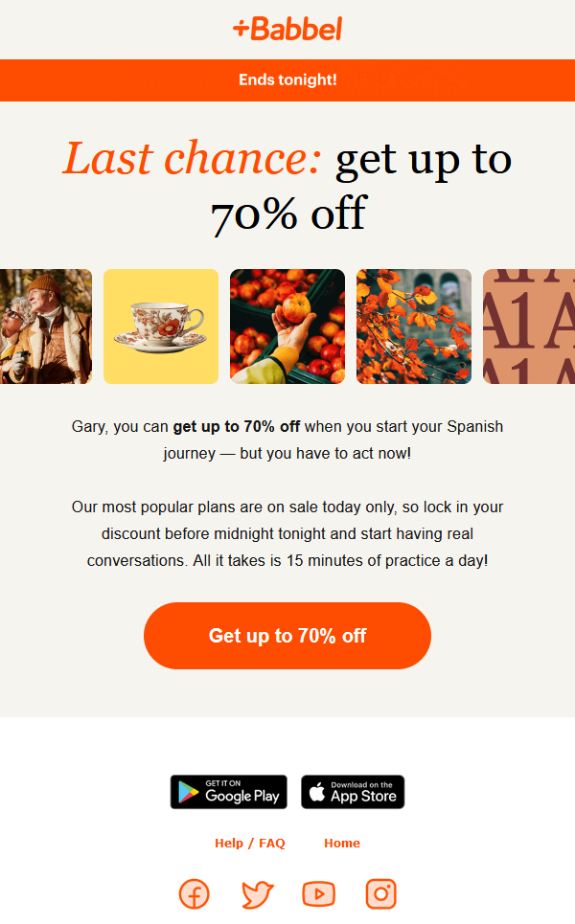This screenshot has height=924, width=575.
Task: Open Babbel's Instagram profile icon
Action: pyautogui.click(x=380, y=893)
